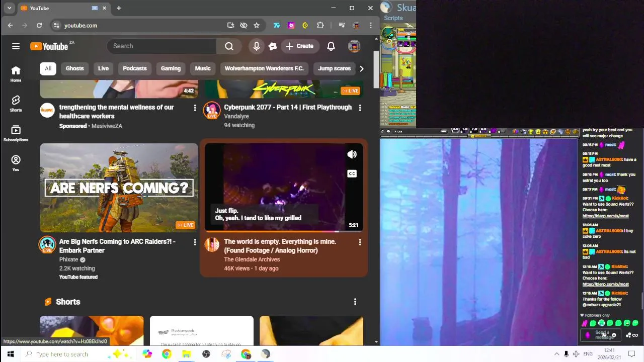Image resolution: width=644 pixels, height=362 pixels.
Task: Select the Music filter chip
Action: coord(203,68)
